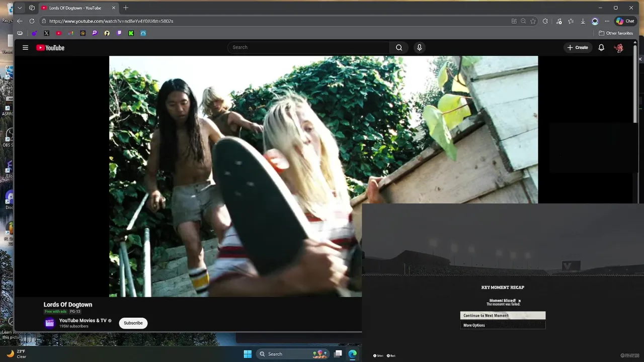644x362 pixels.
Task: Click the YouTube Movies & TV channel avatar
Action: [x=49, y=323]
